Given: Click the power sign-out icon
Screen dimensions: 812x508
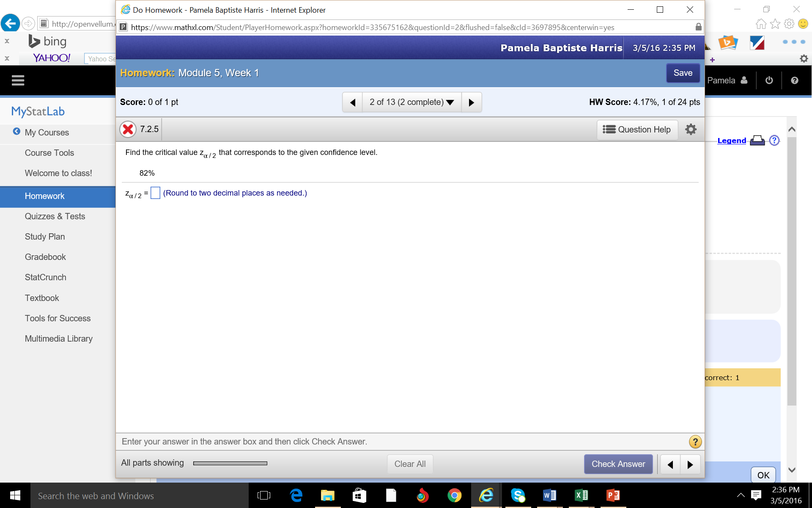Looking at the screenshot, I should 769,80.
